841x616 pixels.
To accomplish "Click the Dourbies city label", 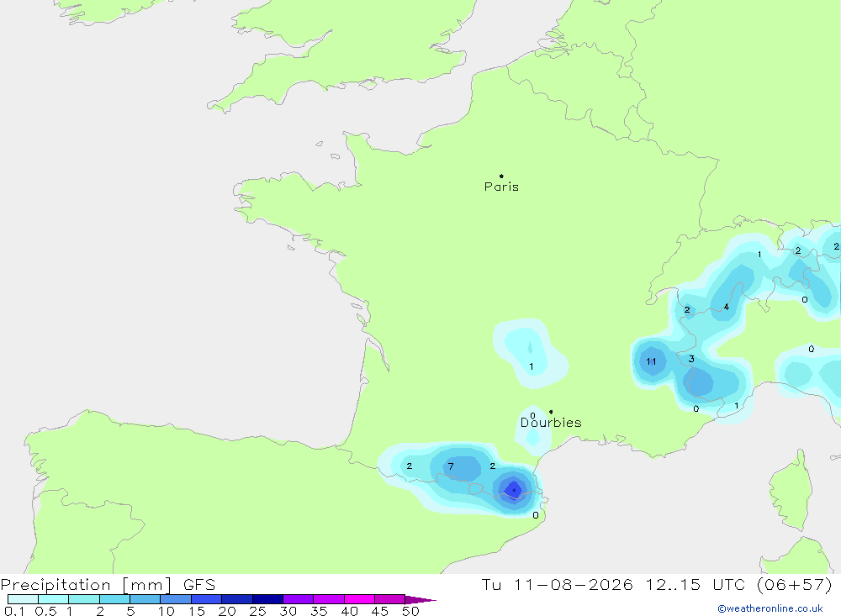I will click(551, 423).
